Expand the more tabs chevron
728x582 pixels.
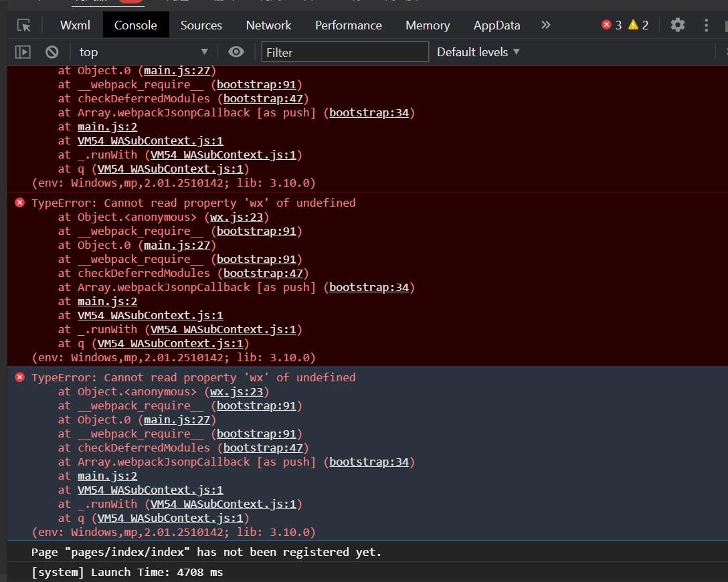pos(546,25)
